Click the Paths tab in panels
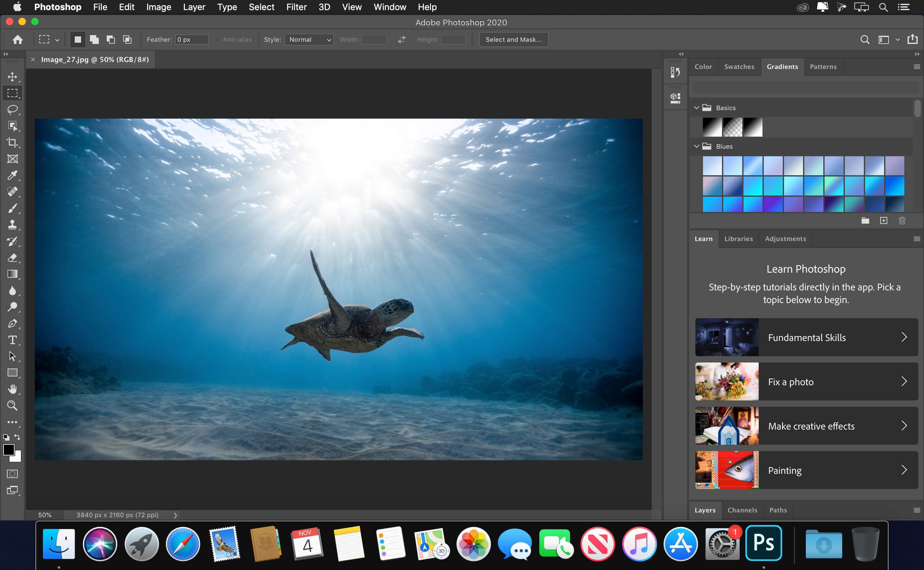The image size is (924, 570). (777, 509)
